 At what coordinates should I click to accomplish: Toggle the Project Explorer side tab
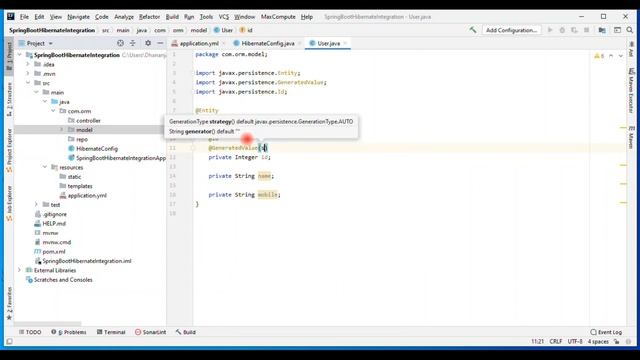(9, 150)
